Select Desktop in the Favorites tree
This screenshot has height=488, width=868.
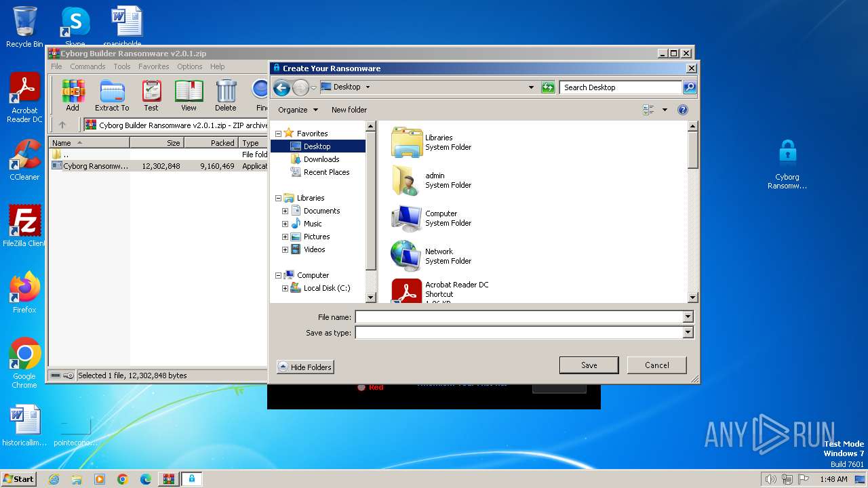[317, 146]
